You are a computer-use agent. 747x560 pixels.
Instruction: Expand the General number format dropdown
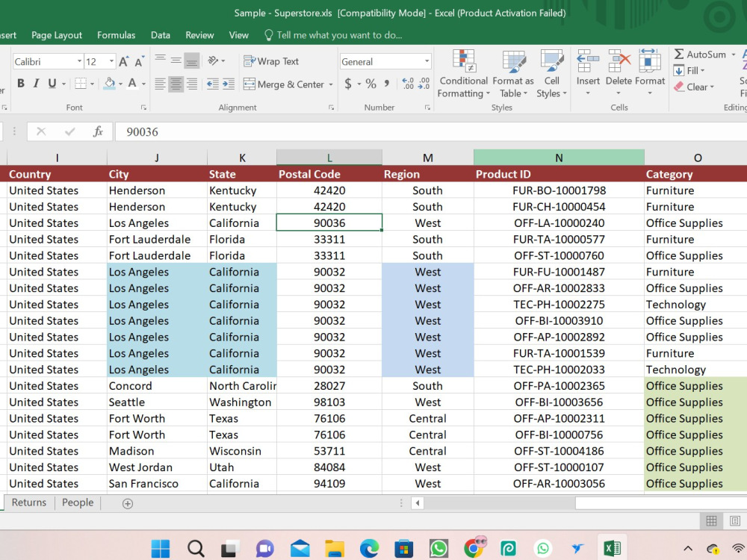[427, 61]
